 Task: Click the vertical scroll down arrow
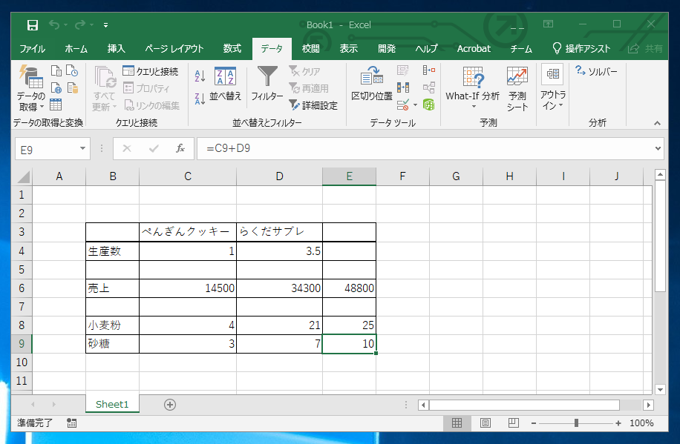tap(660, 389)
